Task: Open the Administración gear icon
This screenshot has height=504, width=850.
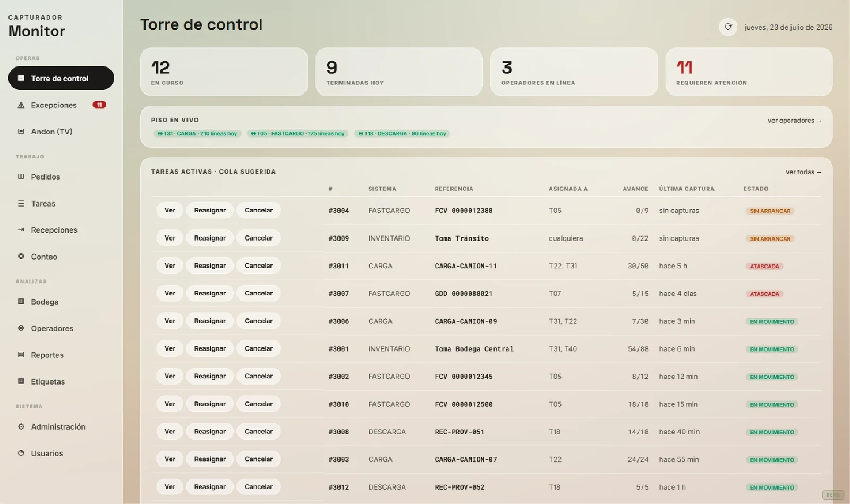Action: (x=21, y=426)
